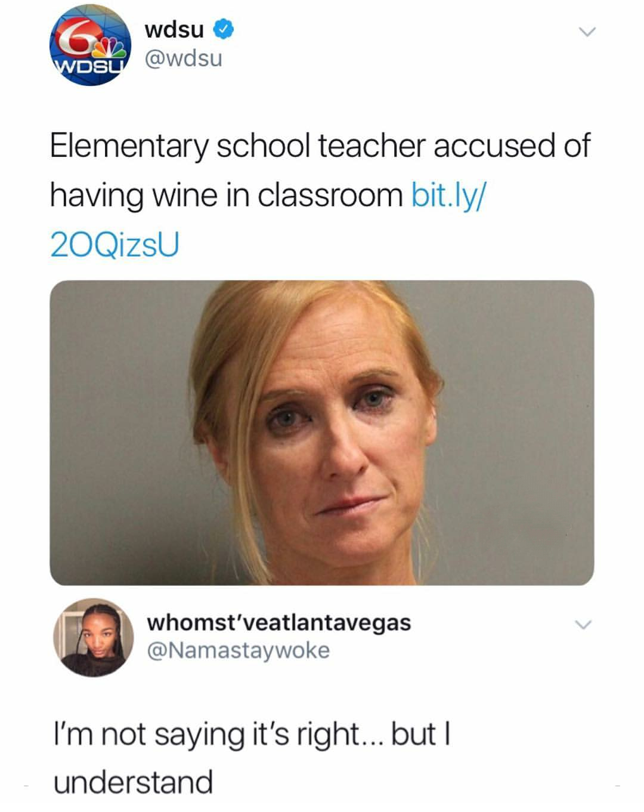Open the whomst'veatlantavegas profile avatar
The image size is (644, 812).
pos(94,637)
